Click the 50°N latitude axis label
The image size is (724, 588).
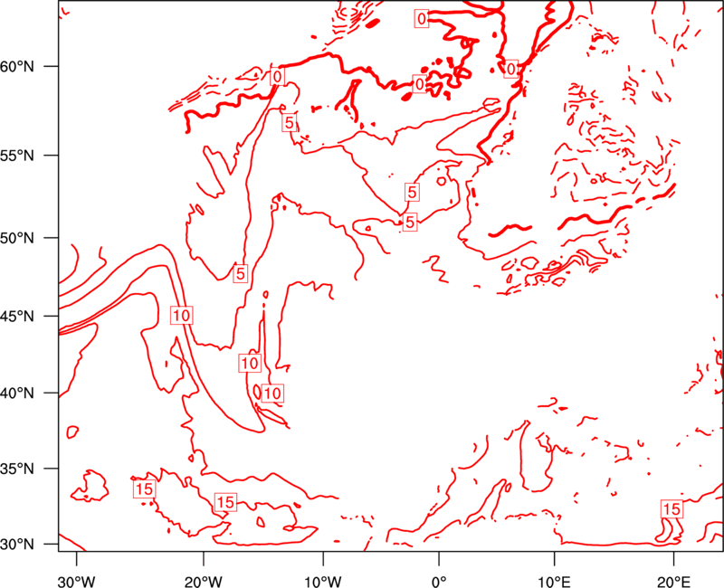point(27,238)
